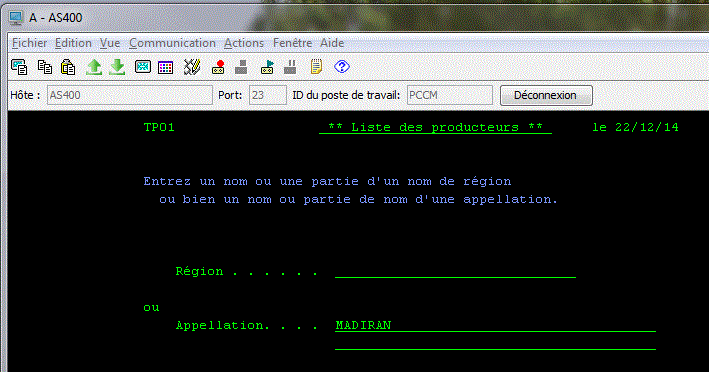Open the Fenêtre menu

pyautogui.click(x=292, y=43)
